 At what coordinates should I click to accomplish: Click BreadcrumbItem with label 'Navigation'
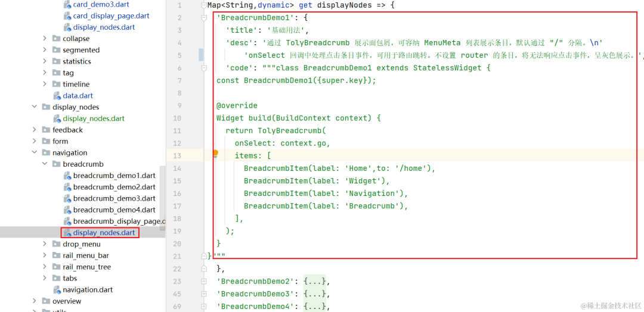[326, 194]
